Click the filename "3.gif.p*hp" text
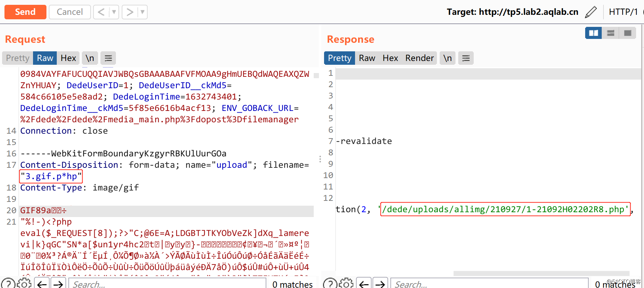The height and width of the screenshot is (288, 644). click(x=51, y=176)
